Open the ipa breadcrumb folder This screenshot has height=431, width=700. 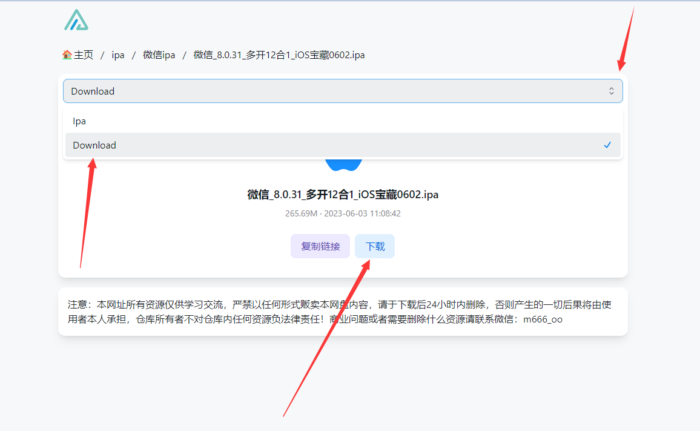(x=118, y=55)
